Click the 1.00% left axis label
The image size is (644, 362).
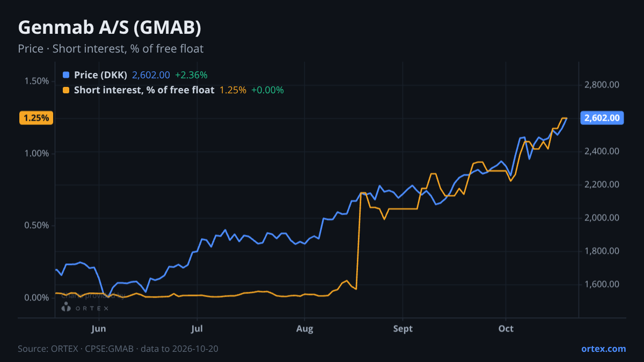pos(36,153)
